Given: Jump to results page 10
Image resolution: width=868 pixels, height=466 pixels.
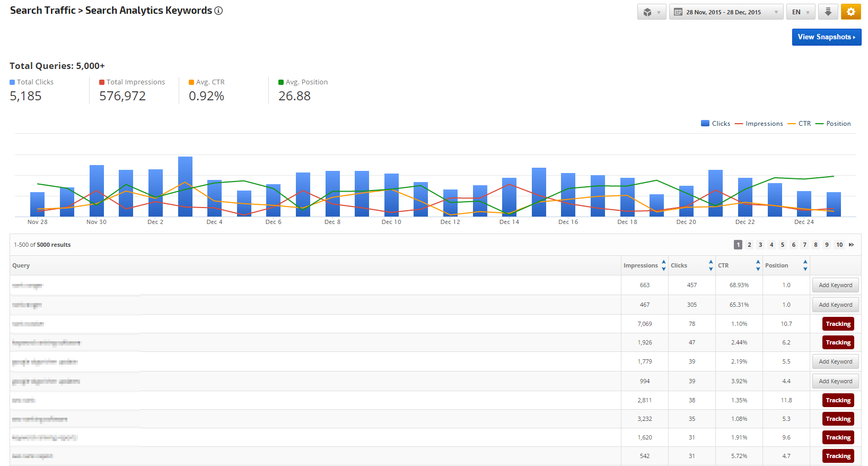Looking at the screenshot, I should coord(839,245).
